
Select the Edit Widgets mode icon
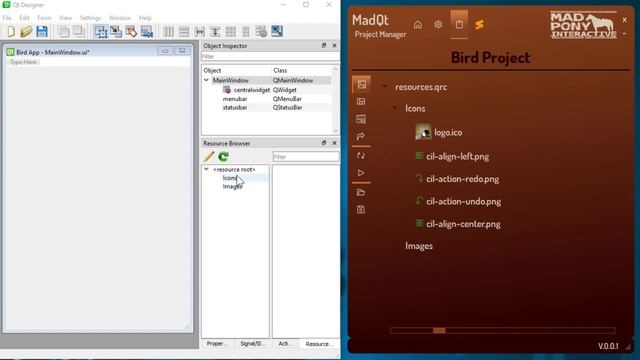pyautogui.click(x=100, y=31)
